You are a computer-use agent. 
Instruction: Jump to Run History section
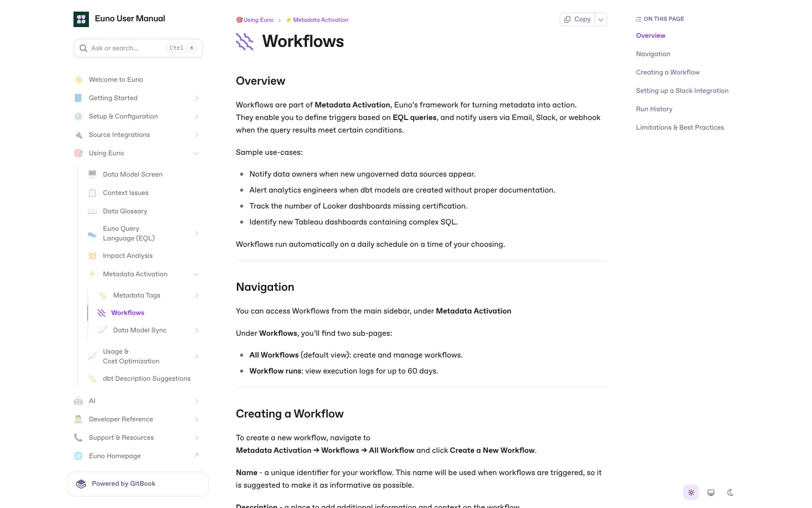[x=654, y=109]
